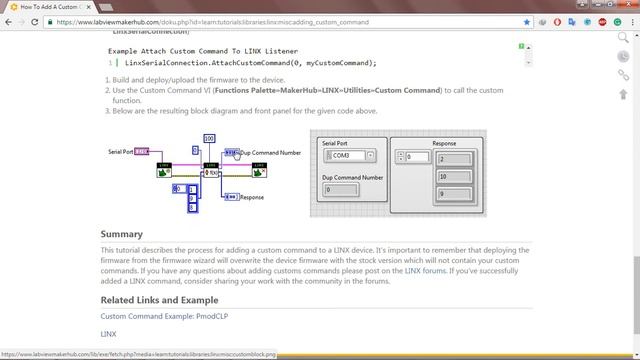Open the grey extension icon beside the star
The image size is (640, 360).
coord(542,22)
